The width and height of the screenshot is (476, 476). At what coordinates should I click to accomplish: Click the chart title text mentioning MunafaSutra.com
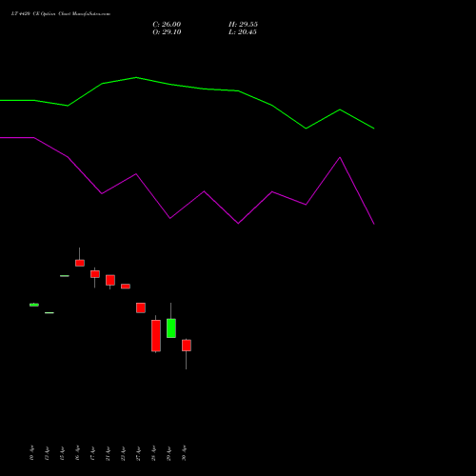pyautogui.click(x=61, y=14)
